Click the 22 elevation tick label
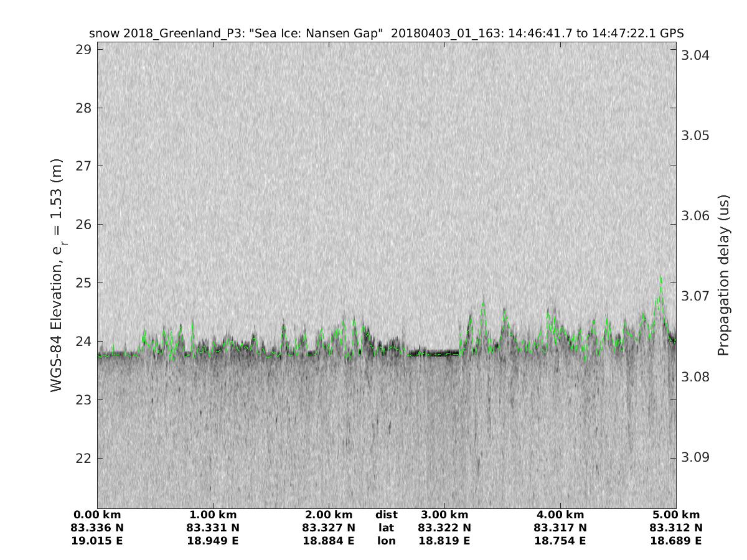 click(x=83, y=459)
